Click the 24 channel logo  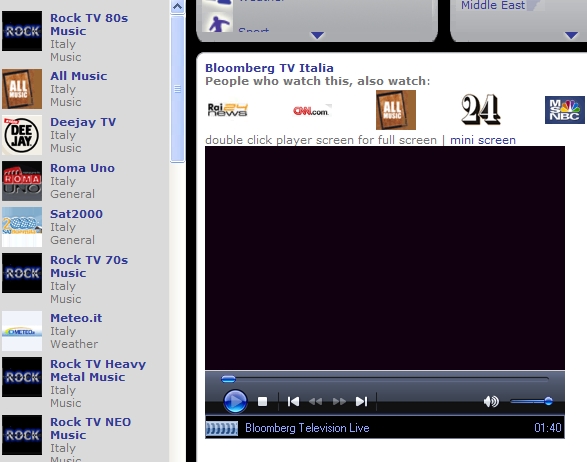(x=481, y=109)
